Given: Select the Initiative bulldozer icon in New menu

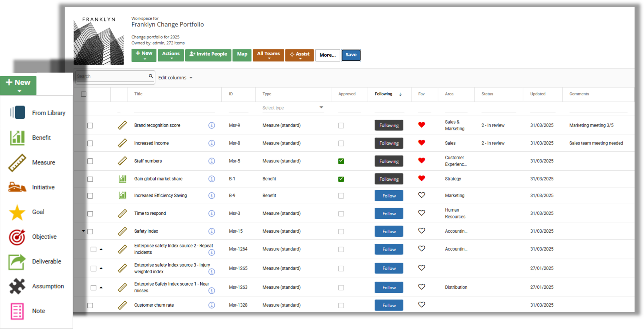Looking at the screenshot, I should [x=17, y=187].
